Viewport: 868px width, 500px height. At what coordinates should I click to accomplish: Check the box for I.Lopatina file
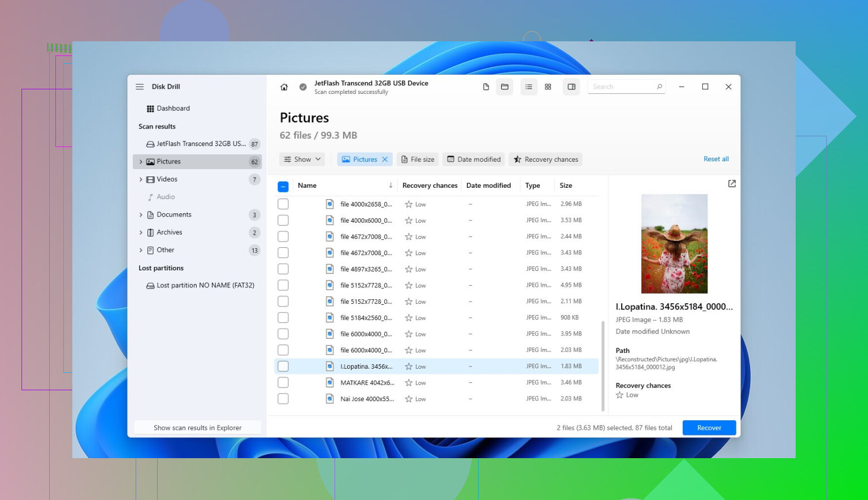283,367
